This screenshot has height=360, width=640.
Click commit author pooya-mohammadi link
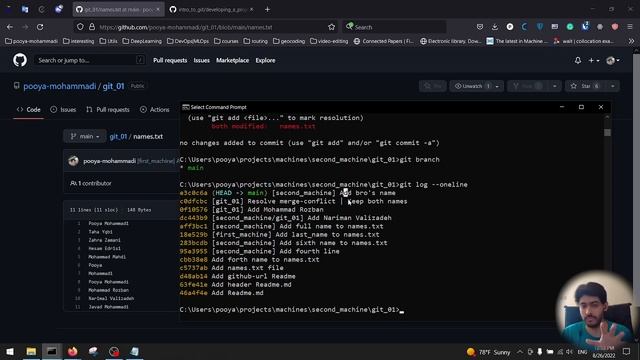pyautogui.click(x=109, y=161)
